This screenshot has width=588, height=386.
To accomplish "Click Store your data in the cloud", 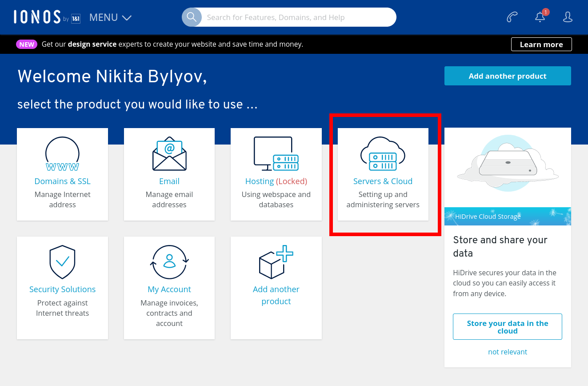I will tap(508, 327).
